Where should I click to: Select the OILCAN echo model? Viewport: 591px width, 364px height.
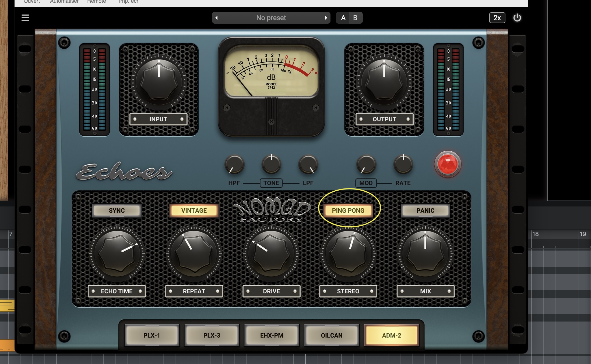click(332, 335)
